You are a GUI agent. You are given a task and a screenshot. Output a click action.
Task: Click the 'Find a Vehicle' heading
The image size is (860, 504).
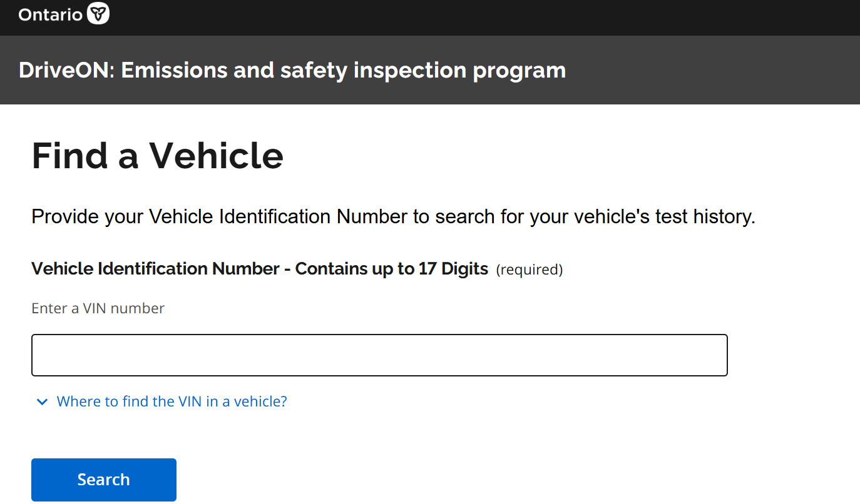point(157,156)
